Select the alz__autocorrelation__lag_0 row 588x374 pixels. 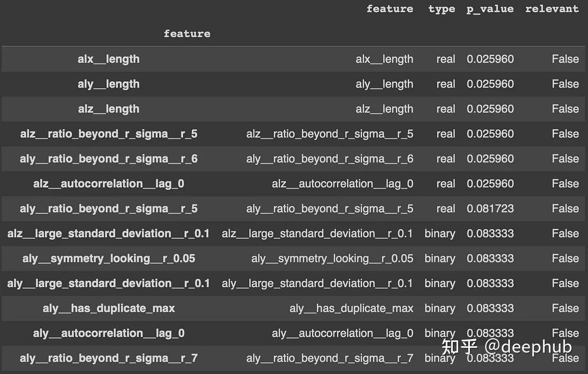[109, 183]
